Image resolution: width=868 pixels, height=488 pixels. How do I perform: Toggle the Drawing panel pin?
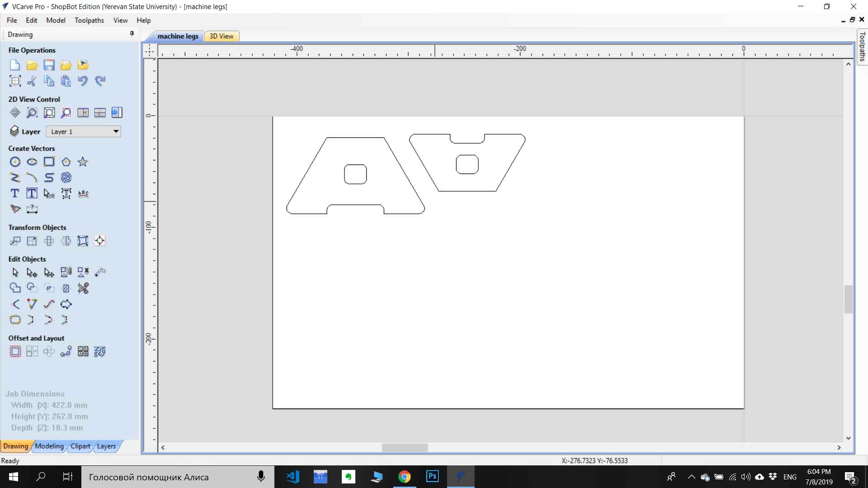(132, 34)
